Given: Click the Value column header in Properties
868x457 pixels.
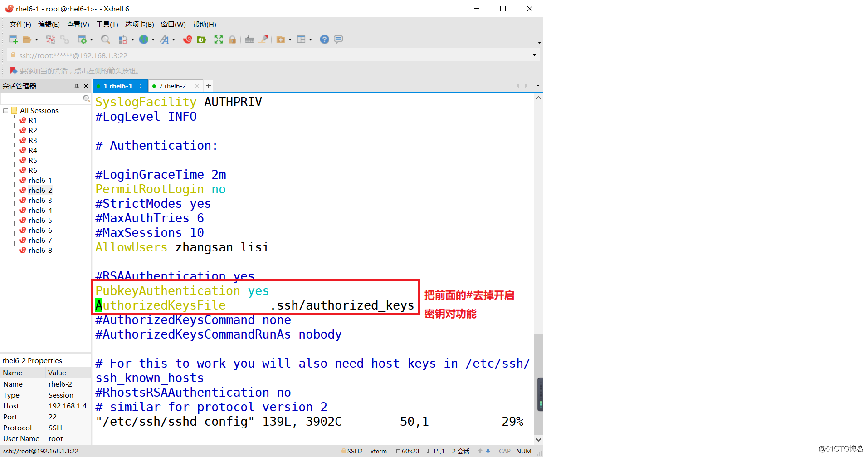Looking at the screenshot, I should pos(68,373).
